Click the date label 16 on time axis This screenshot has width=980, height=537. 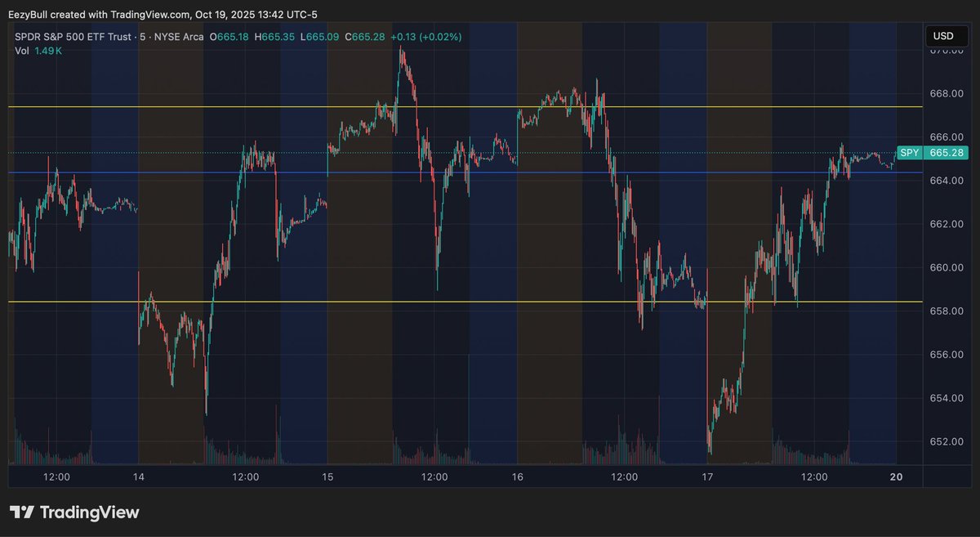pos(518,477)
